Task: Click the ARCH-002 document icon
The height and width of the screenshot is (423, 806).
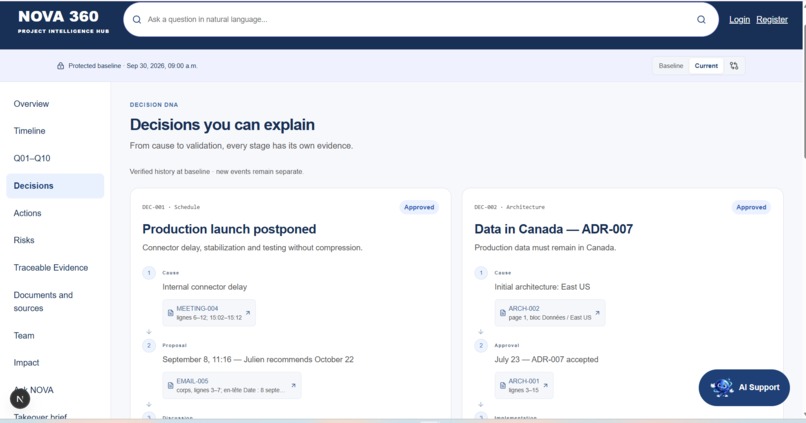Action: (502, 312)
